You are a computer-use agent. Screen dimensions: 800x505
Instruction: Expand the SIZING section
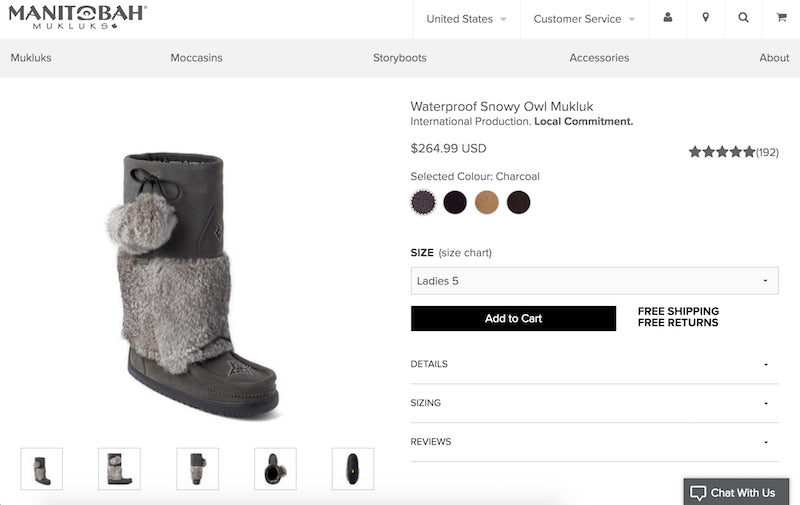(594, 403)
